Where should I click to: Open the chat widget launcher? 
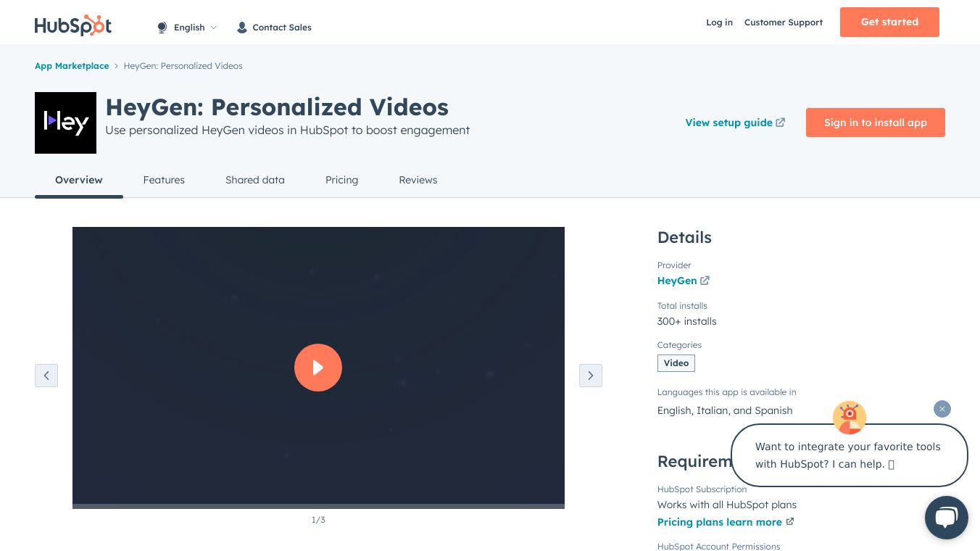[947, 518]
